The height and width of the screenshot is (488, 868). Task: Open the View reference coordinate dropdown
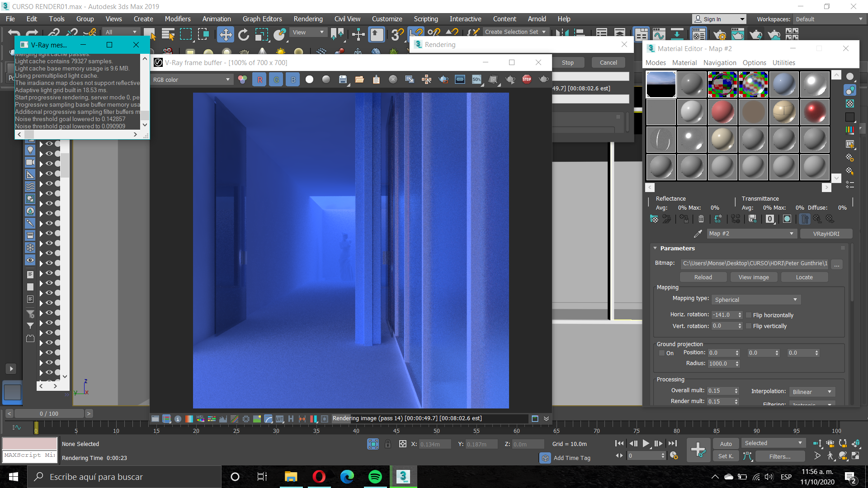click(308, 33)
